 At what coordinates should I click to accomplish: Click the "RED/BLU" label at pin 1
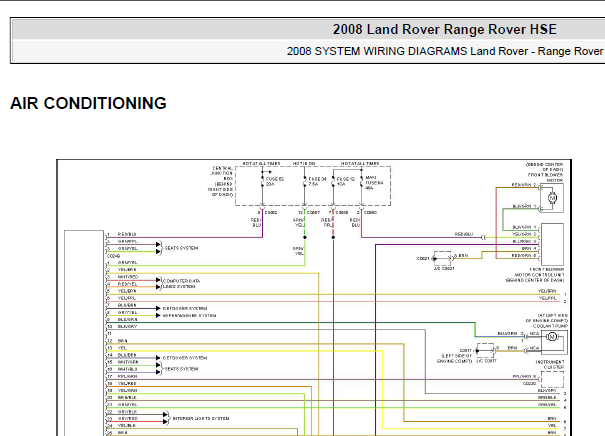pyautogui.click(x=127, y=234)
